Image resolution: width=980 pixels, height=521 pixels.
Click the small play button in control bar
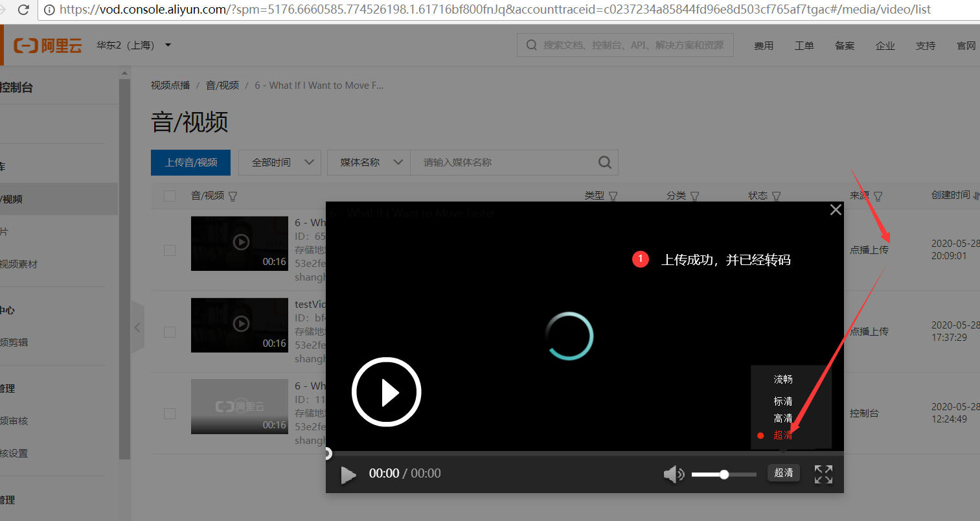coord(348,475)
